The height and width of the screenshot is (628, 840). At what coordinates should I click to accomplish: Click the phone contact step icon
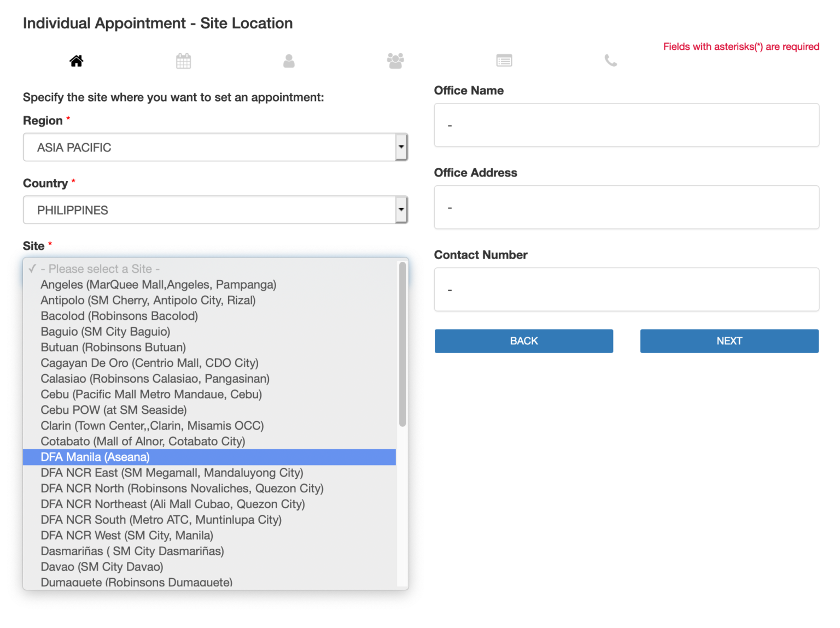coord(610,61)
